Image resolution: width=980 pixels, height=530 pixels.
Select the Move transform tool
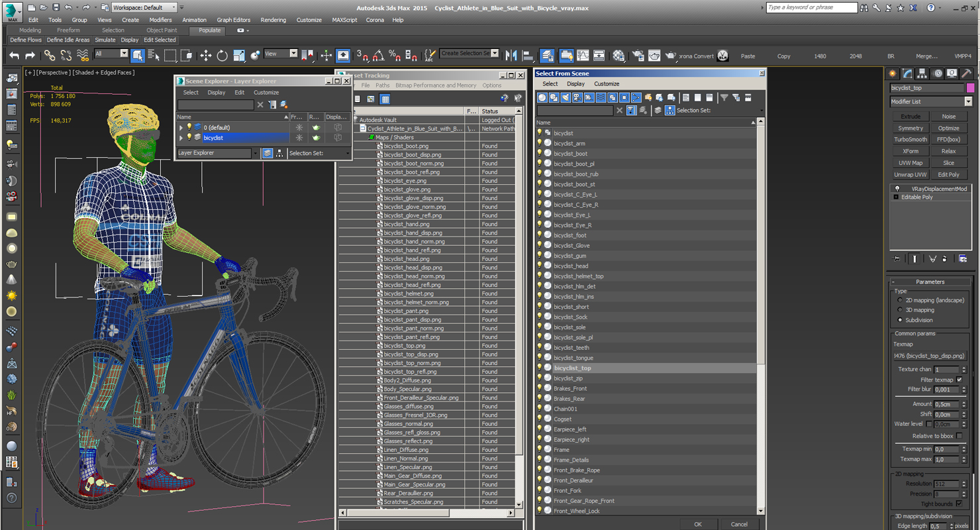(206, 56)
